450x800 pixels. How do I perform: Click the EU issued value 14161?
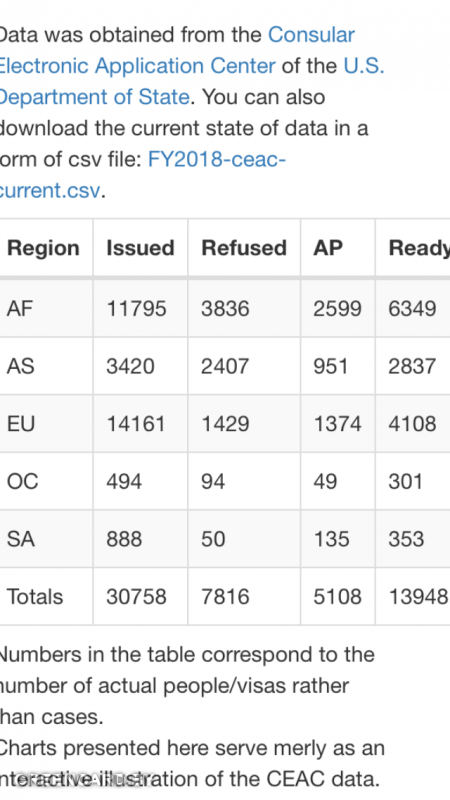(x=136, y=424)
